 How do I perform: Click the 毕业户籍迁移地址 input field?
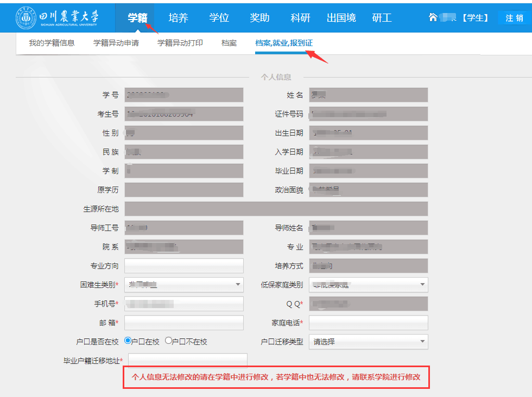[x=187, y=361]
